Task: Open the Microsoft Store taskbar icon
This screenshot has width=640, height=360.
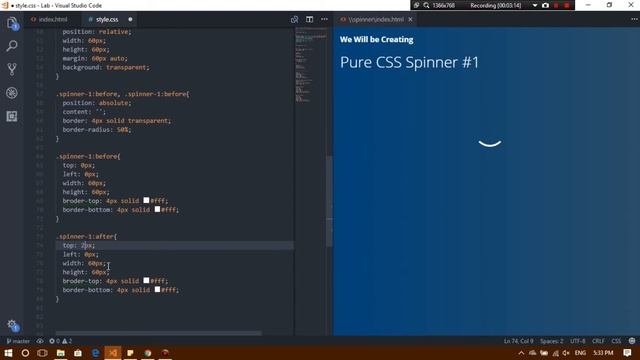Action: click(x=78, y=353)
